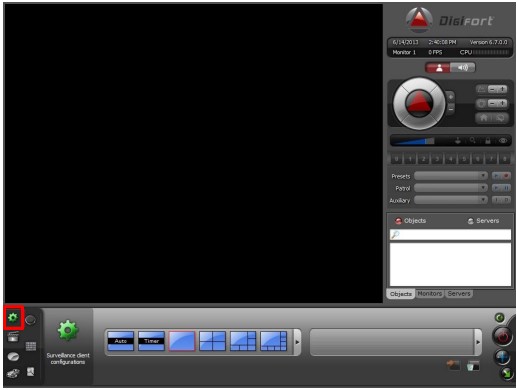Click PTZ zoom in plus button
This screenshot has height=390, width=517.
coord(450,97)
